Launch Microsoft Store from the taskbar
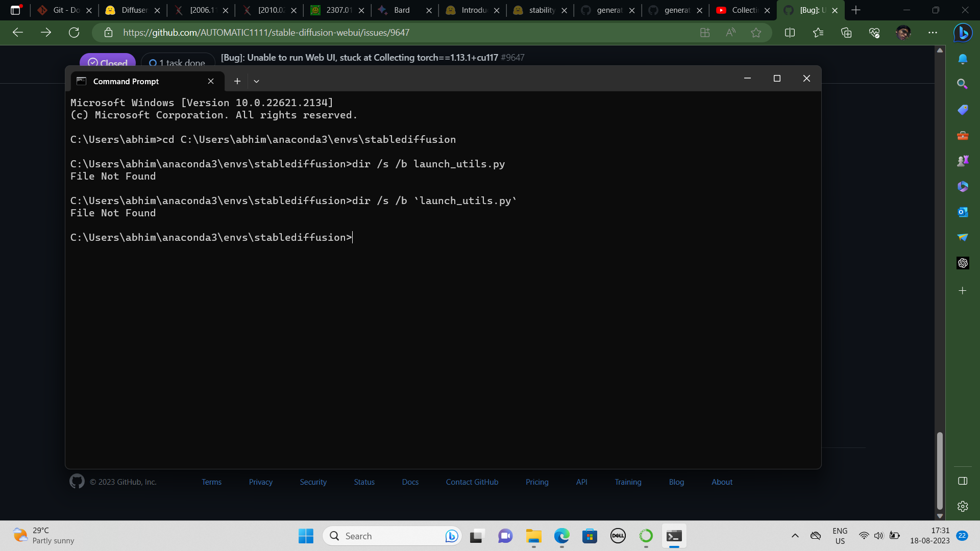 (590, 536)
